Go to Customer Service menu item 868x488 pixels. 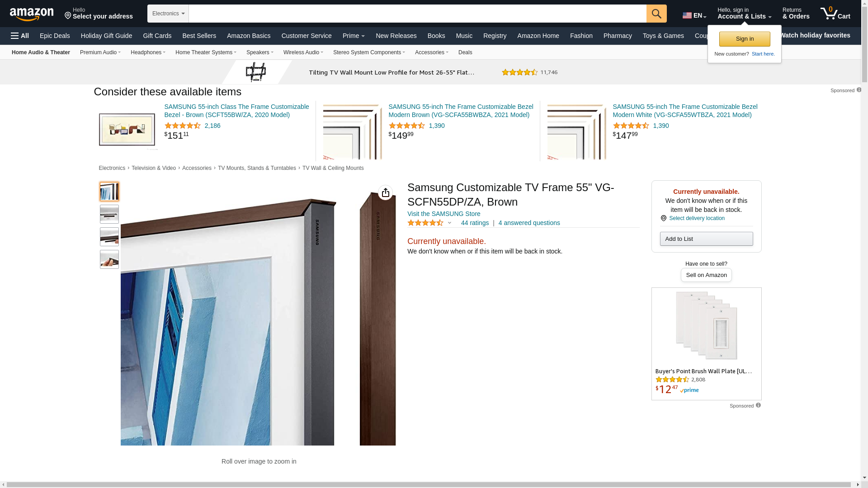pos(307,36)
